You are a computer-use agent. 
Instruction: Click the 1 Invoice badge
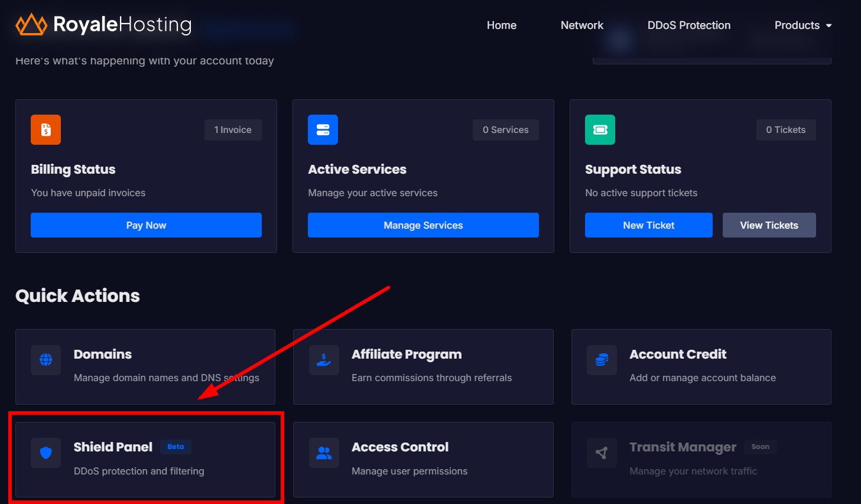[x=233, y=130]
